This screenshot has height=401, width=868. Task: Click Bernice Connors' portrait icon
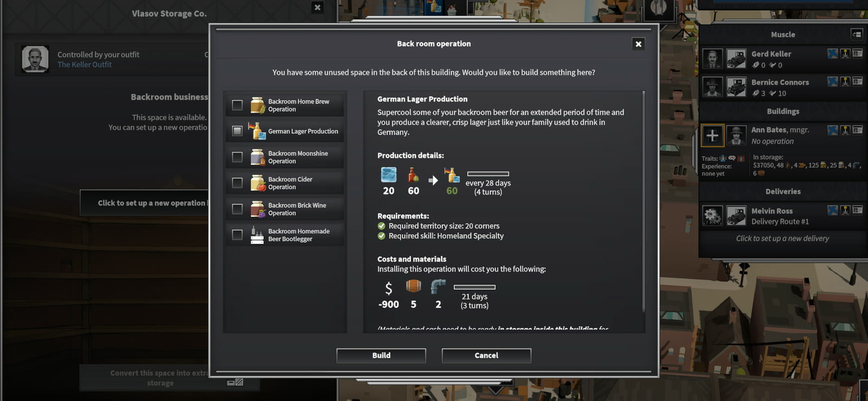pos(712,87)
